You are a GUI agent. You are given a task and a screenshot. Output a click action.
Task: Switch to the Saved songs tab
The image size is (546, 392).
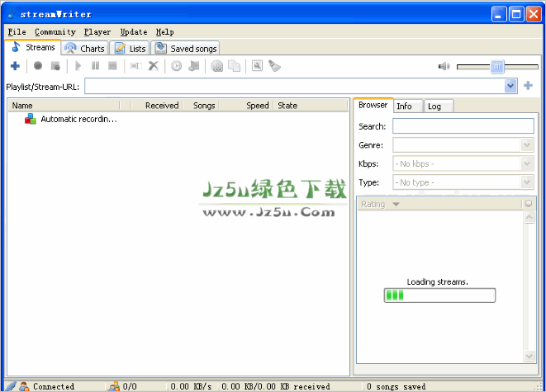(185, 49)
